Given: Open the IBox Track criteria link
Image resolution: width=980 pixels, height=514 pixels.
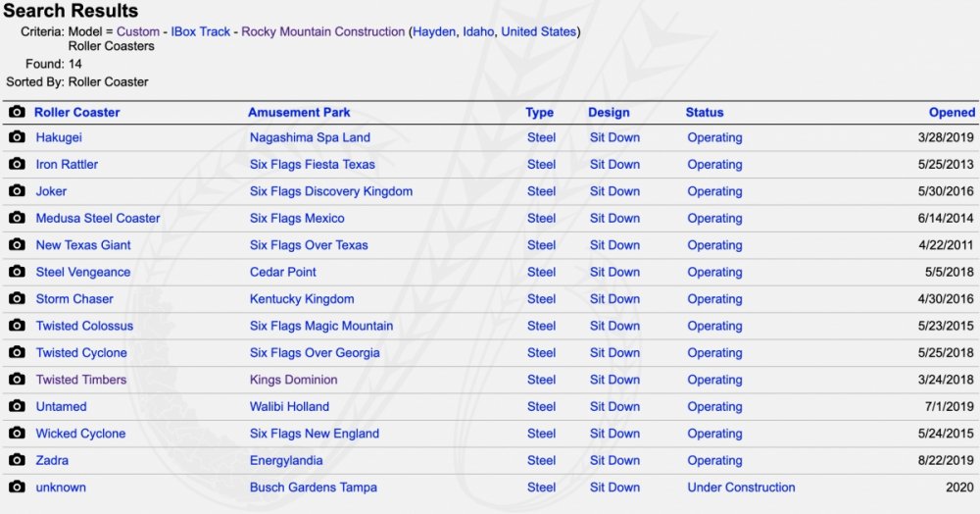Looking at the screenshot, I should click(x=201, y=31).
